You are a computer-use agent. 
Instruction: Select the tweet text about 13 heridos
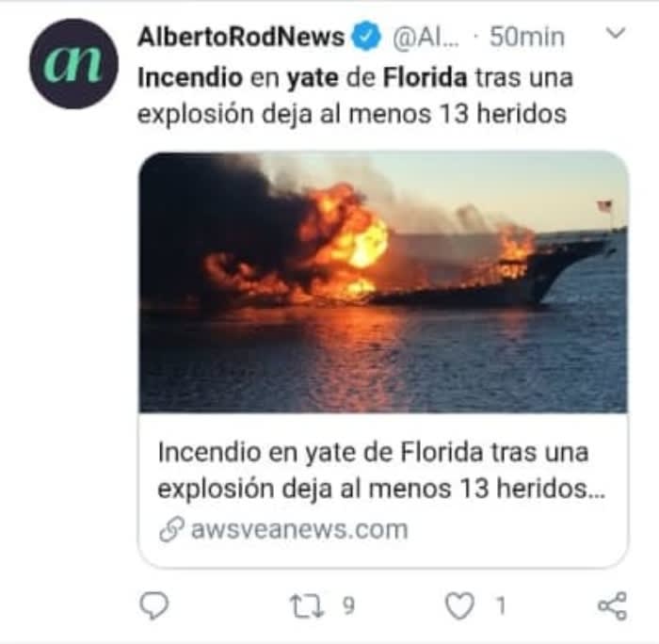(355, 95)
